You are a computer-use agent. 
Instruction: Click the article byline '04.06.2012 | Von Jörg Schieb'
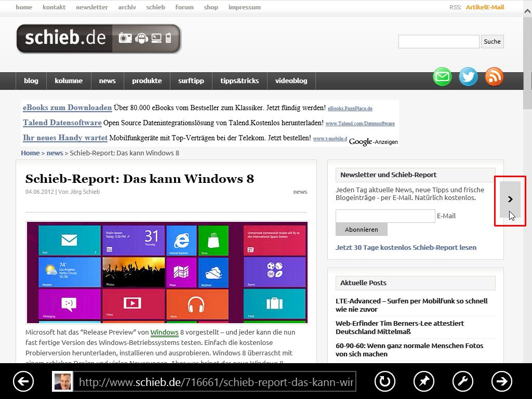coord(62,192)
